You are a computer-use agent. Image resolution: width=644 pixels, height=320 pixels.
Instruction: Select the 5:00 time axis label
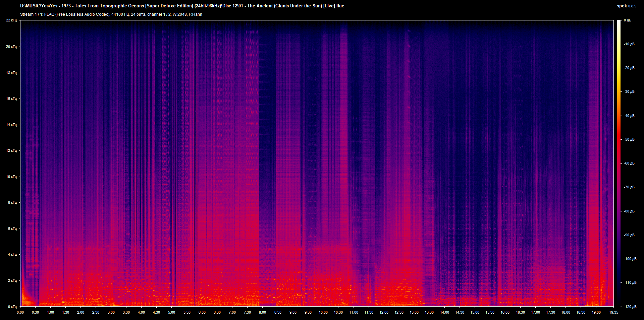[171, 312]
